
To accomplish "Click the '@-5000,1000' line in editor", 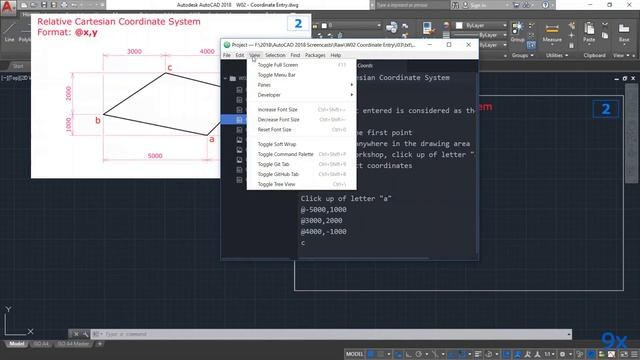I will click(324, 209).
